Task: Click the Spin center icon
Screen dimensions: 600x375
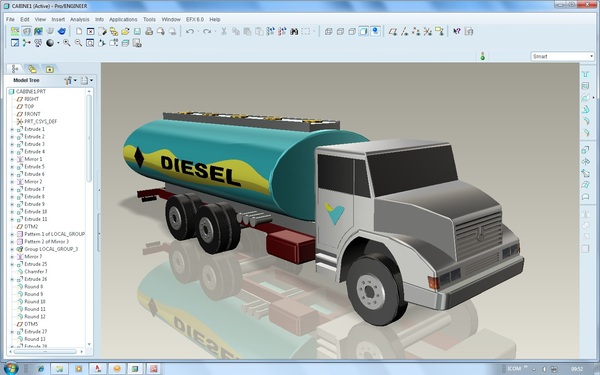Action: click(26, 43)
